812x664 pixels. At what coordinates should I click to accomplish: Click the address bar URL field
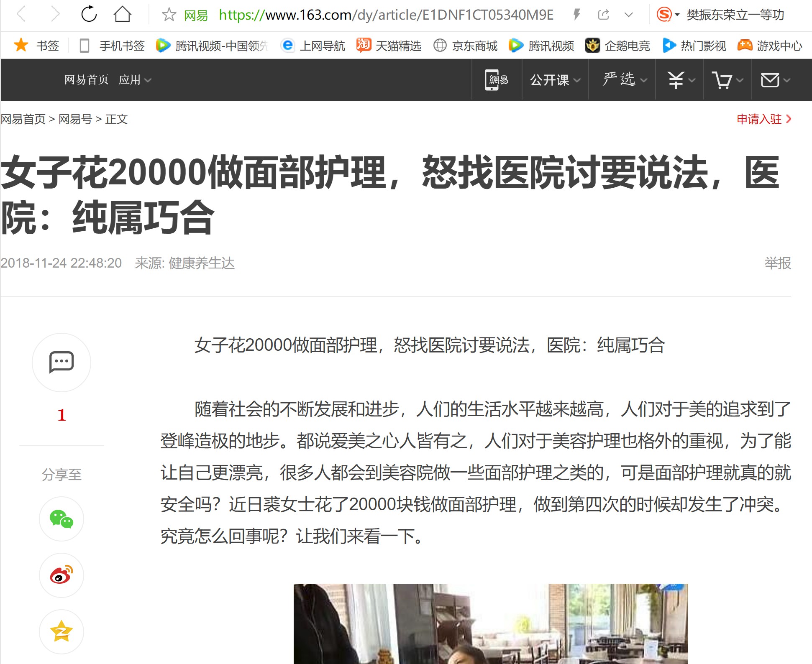(x=386, y=15)
